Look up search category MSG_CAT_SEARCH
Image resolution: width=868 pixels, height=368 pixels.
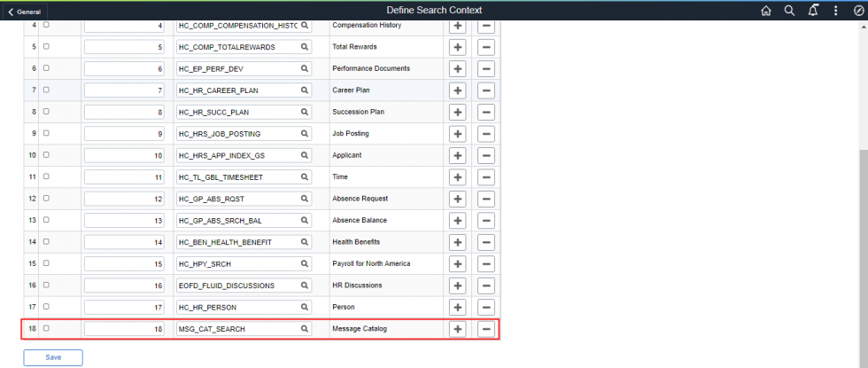tap(304, 329)
